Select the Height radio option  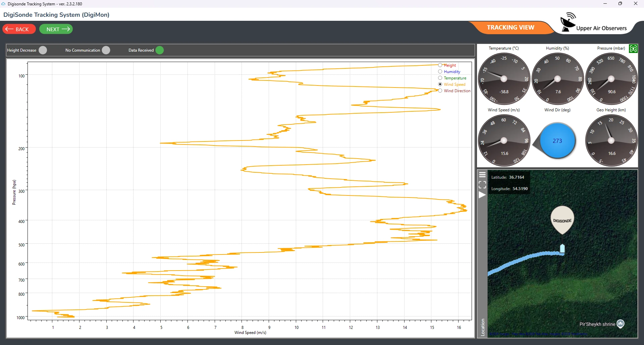click(440, 65)
